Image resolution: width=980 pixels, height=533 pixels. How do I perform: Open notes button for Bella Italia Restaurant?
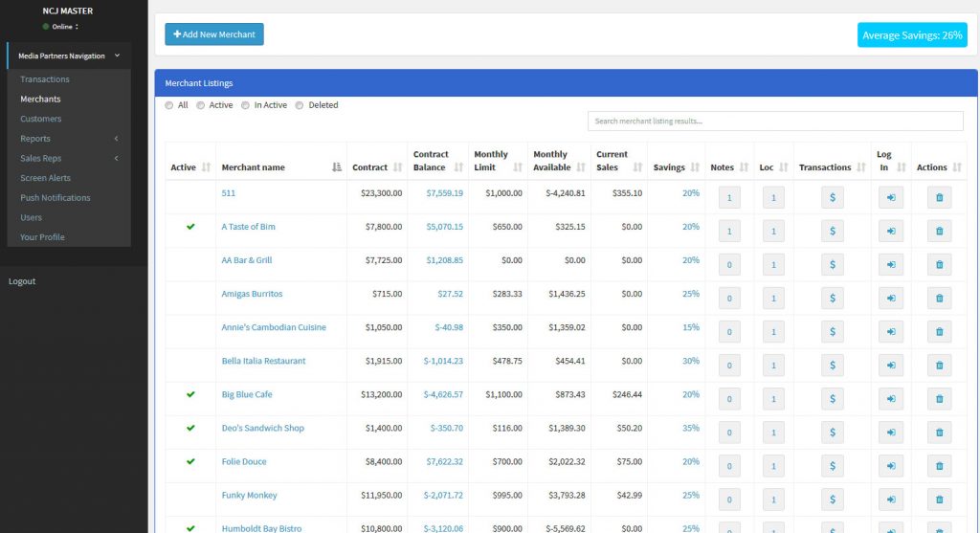point(729,366)
